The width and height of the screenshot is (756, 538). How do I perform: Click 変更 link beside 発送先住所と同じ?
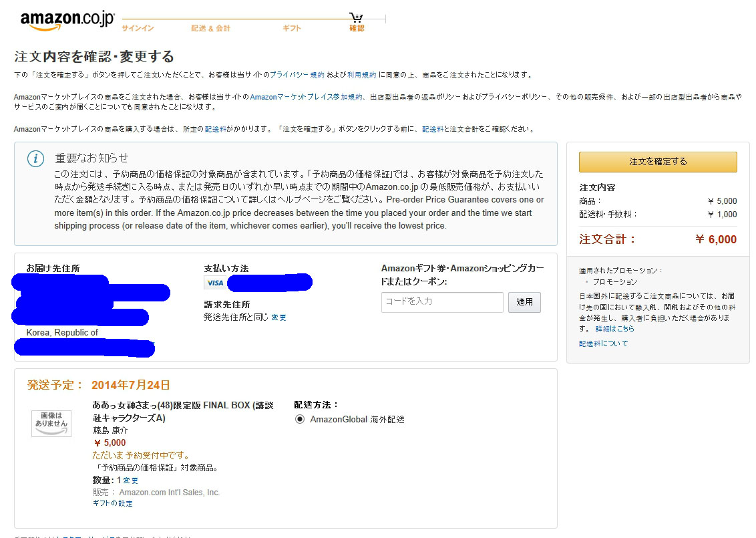(x=278, y=317)
